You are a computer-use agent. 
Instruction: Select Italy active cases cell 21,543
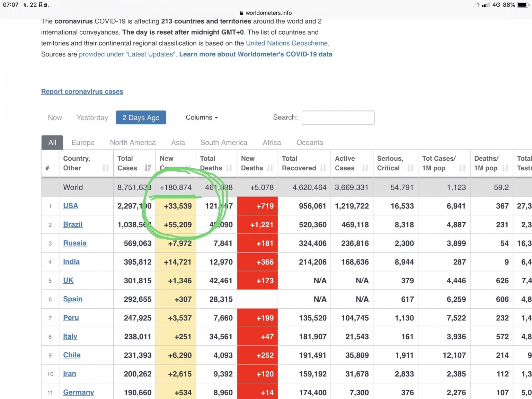click(x=352, y=337)
